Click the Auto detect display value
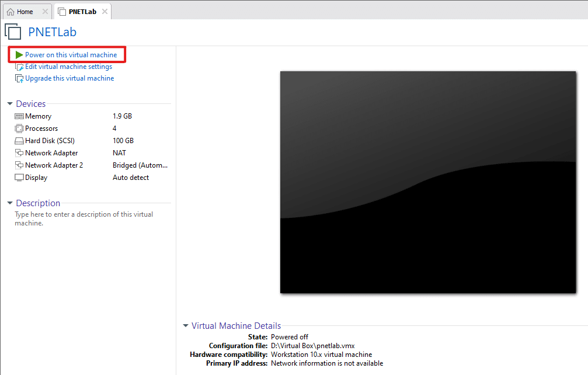588x375 pixels. [130, 178]
